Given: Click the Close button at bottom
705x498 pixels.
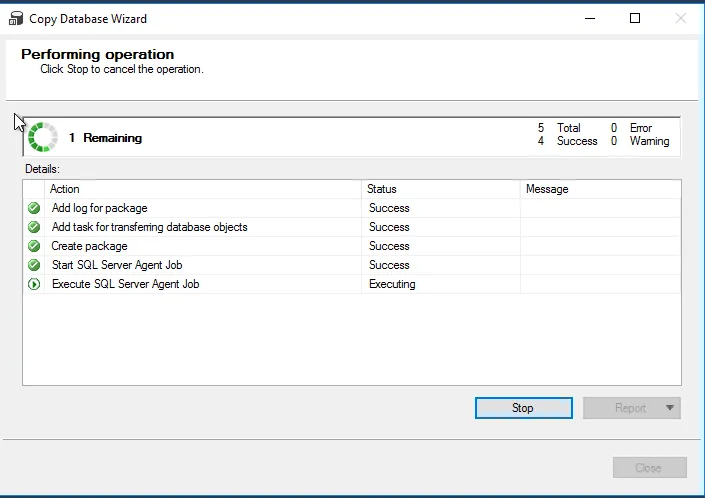Looking at the screenshot, I should [649, 468].
